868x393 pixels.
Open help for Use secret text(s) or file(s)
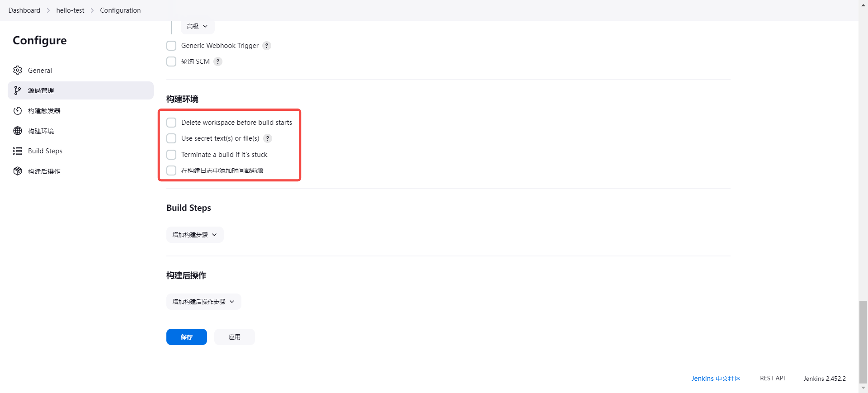click(268, 138)
